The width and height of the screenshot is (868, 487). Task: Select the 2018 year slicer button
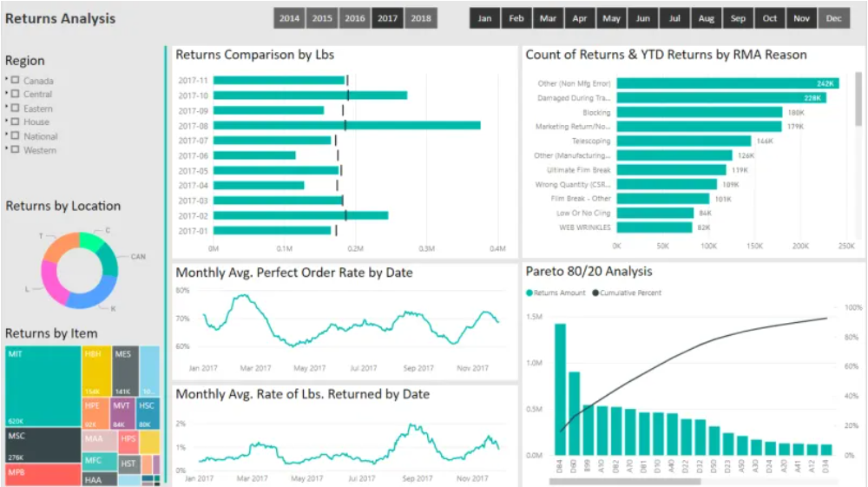point(421,18)
